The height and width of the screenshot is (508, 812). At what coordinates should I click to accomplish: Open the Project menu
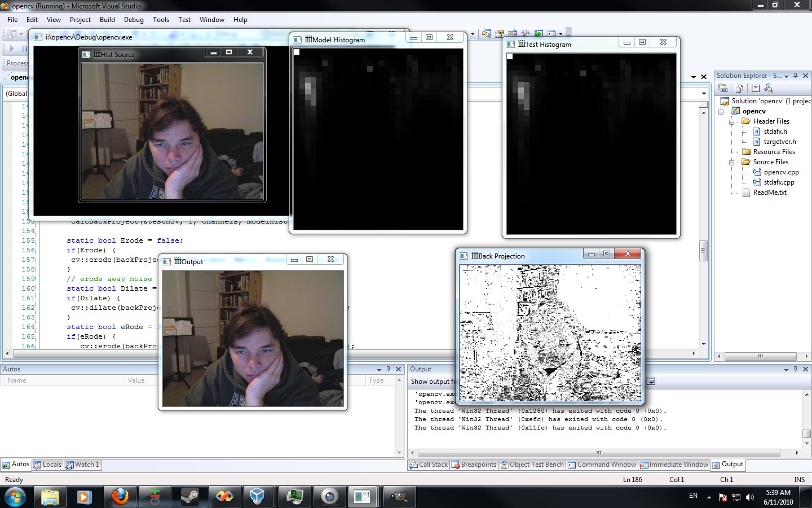click(x=80, y=19)
